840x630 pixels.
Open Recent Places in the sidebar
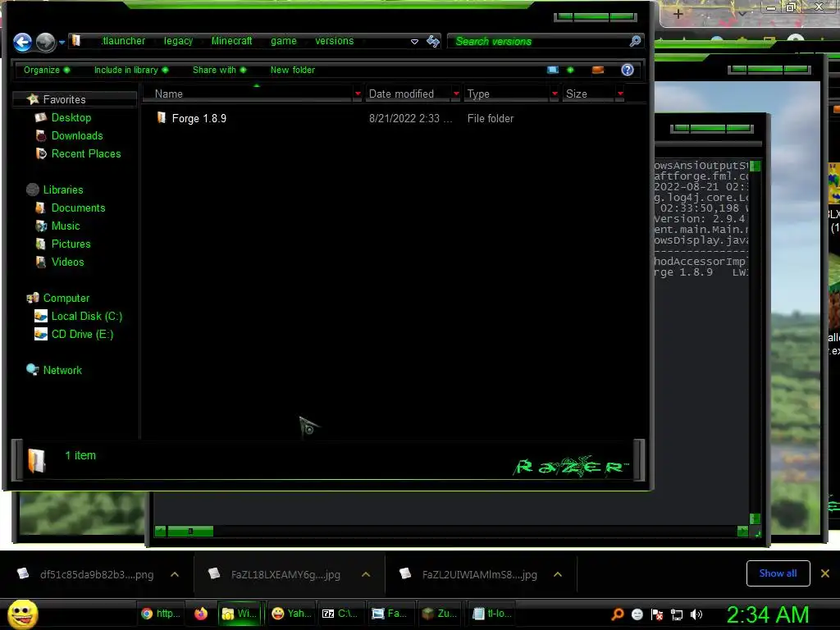pyautogui.click(x=85, y=153)
